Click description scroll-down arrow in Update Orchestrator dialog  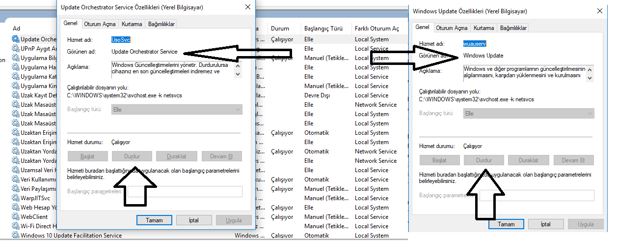239,74
